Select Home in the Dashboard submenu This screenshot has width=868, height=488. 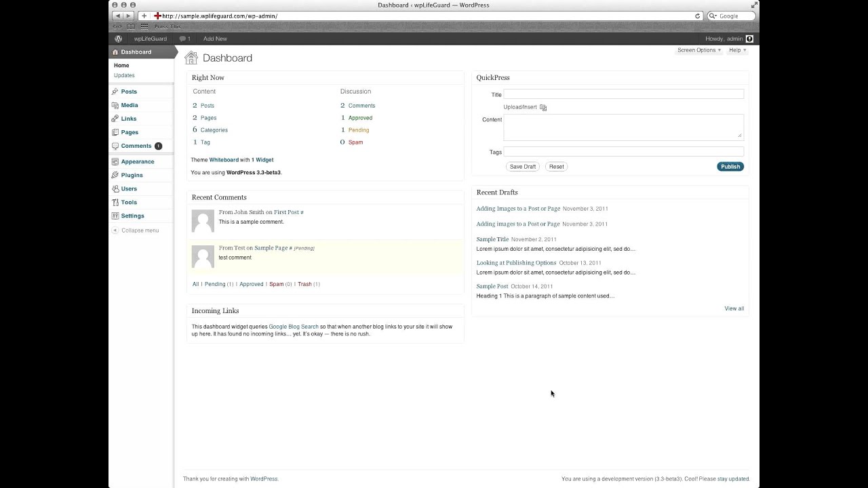point(121,66)
